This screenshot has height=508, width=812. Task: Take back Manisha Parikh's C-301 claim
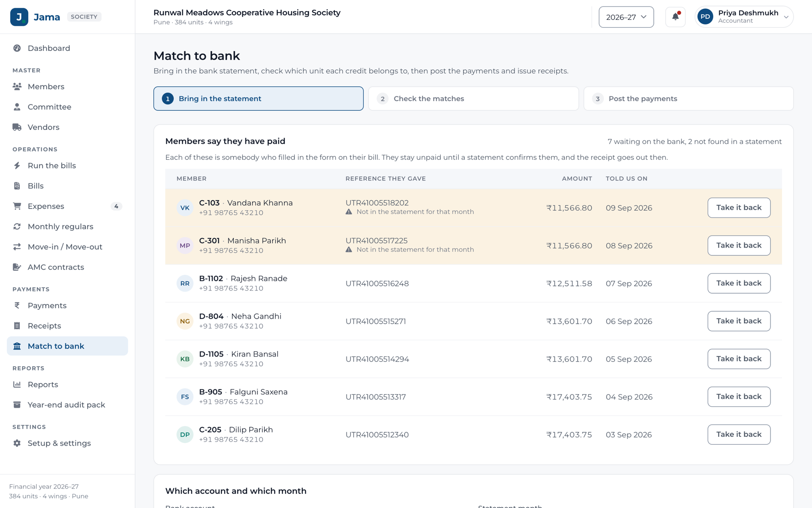tap(739, 246)
